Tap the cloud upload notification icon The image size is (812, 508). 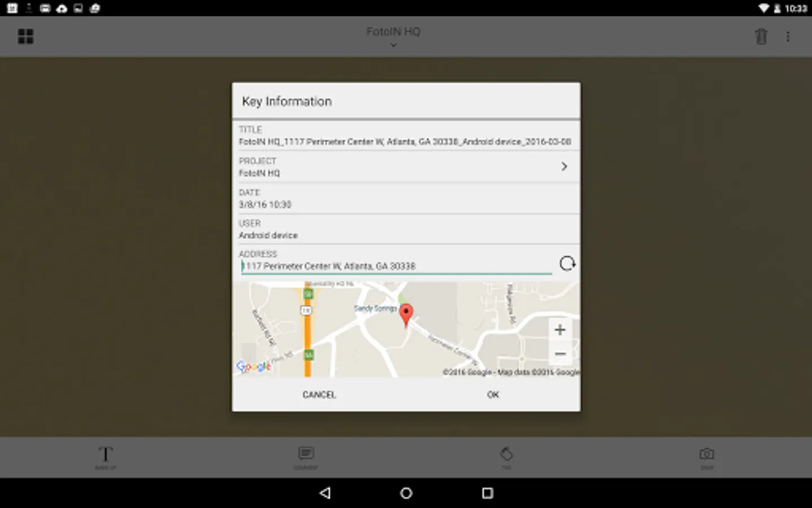[x=61, y=8]
